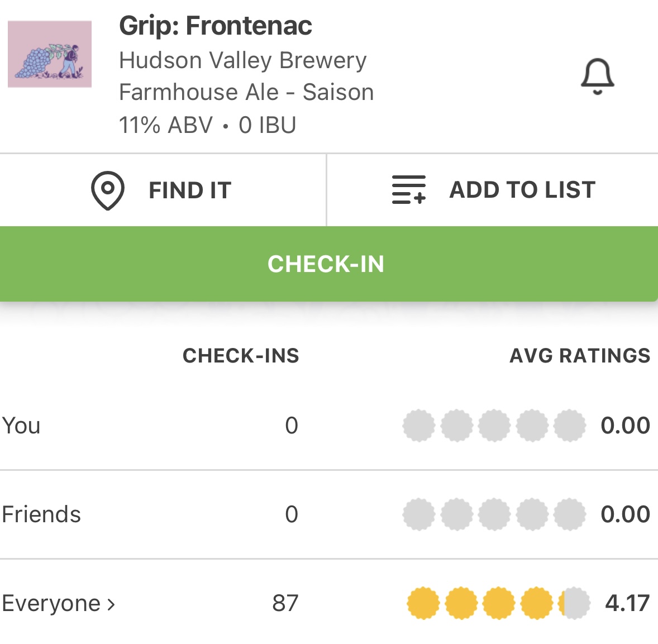The height and width of the screenshot is (644, 658).
Task: Tap the notification bell icon
Action: (597, 76)
